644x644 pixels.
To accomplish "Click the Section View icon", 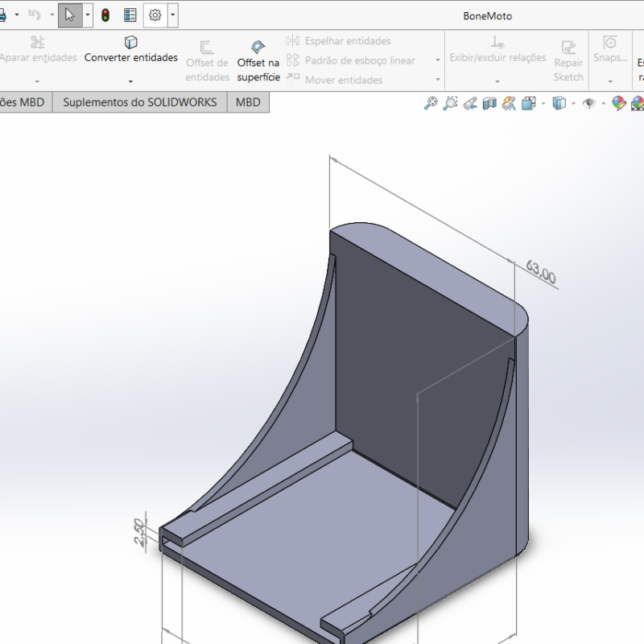I will tap(489, 103).
